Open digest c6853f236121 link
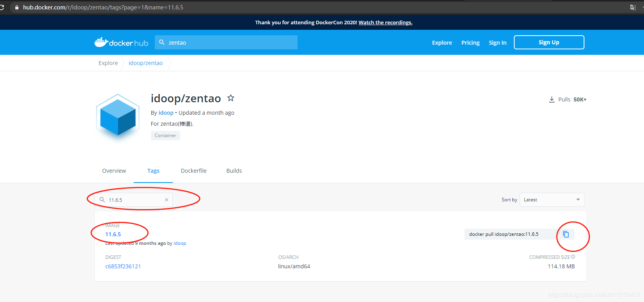 123,266
